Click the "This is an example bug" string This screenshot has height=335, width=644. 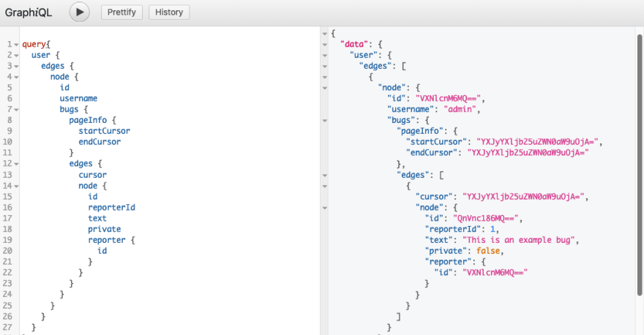click(519, 240)
